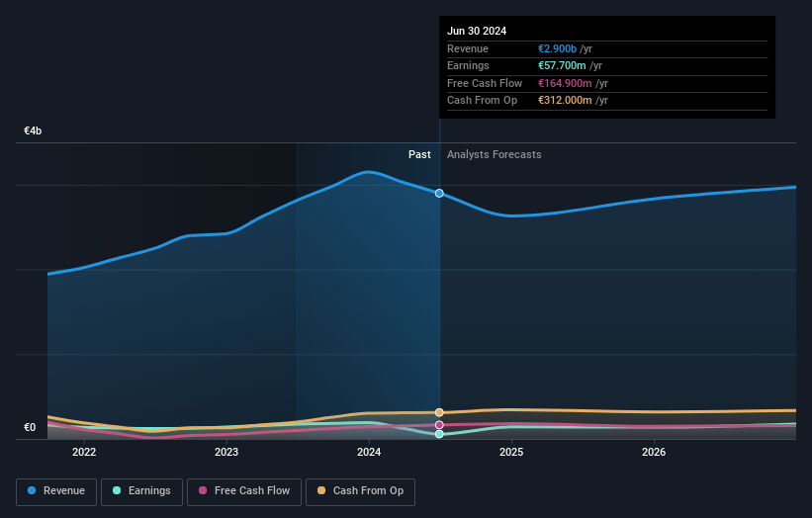The width and height of the screenshot is (812, 518).
Task: Click the 2025 x-axis label
Action: [x=511, y=452]
